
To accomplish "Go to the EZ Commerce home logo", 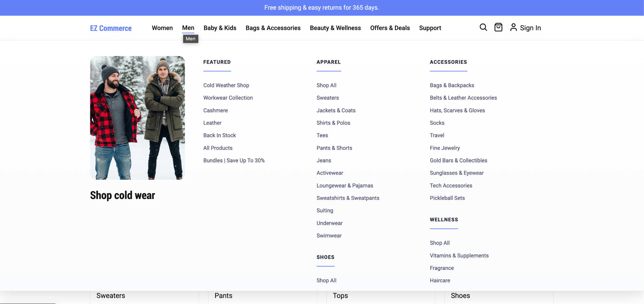I will (x=110, y=28).
